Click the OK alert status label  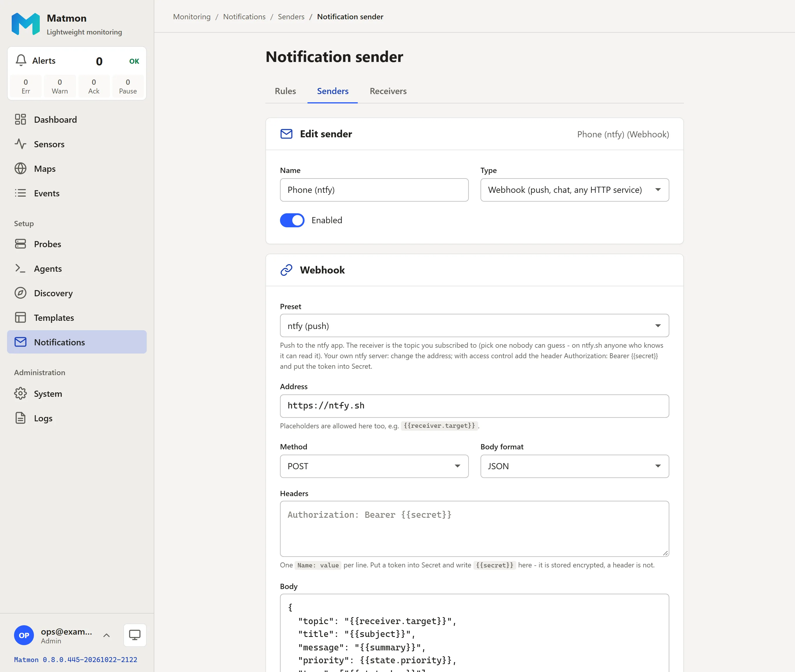134,61
